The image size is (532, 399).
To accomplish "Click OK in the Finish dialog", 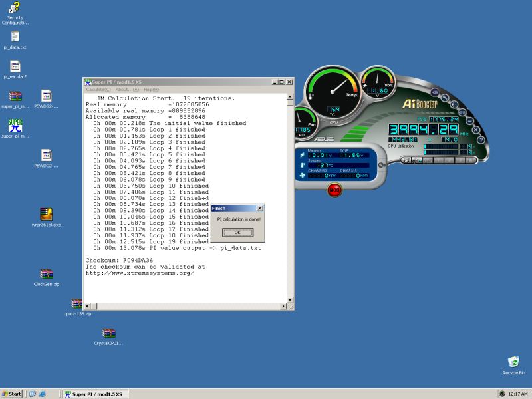I will pyautogui.click(x=237, y=232).
